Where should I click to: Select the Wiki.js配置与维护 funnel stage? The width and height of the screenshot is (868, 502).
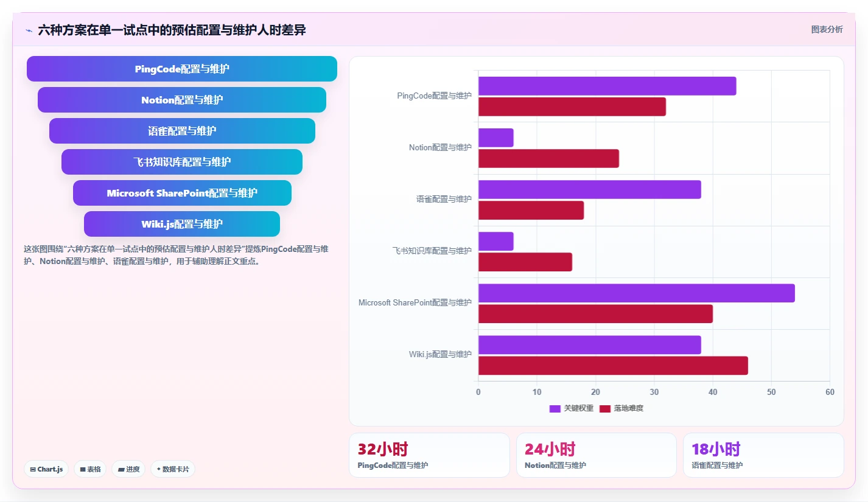pos(182,224)
